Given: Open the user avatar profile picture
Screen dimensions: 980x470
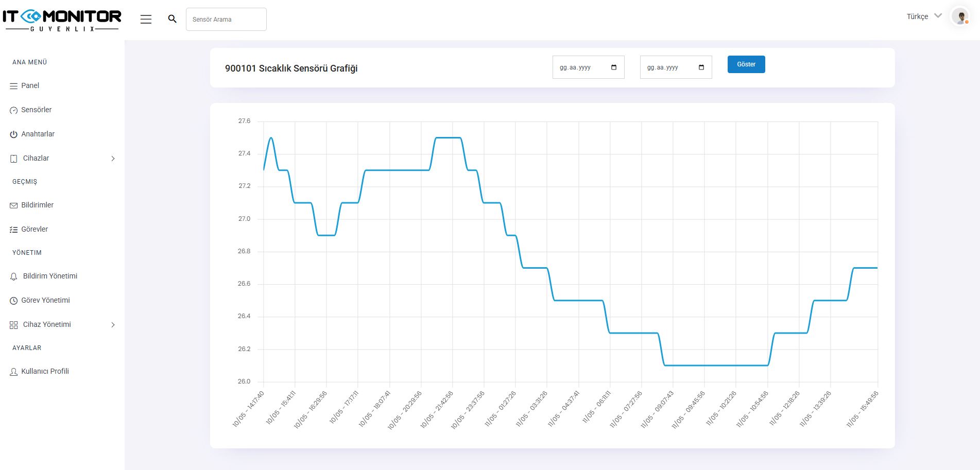Looking at the screenshot, I should coord(960,16).
